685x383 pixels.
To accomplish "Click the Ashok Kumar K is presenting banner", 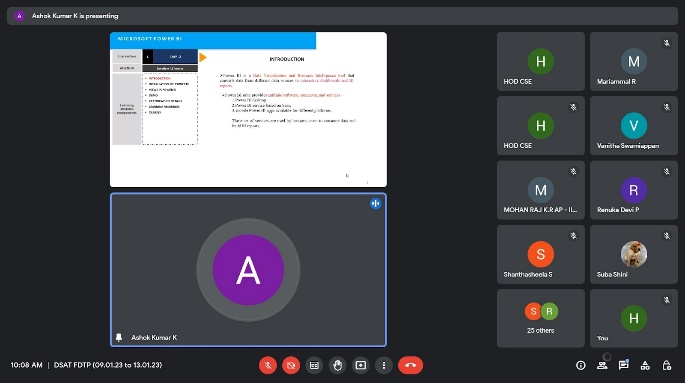I will (x=342, y=16).
